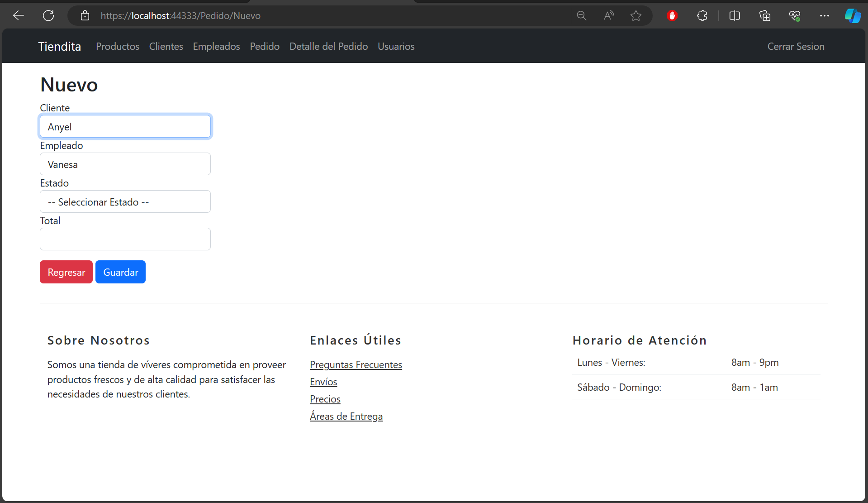Open Detalle del Pedido in the navbar
The image size is (868, 503).
tap(328, 46)
